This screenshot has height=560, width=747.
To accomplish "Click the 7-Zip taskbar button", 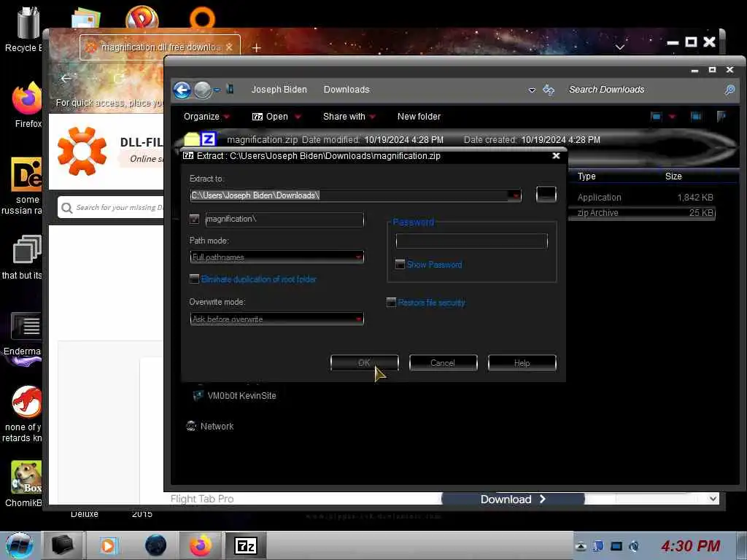I will (x=246, y=545).
